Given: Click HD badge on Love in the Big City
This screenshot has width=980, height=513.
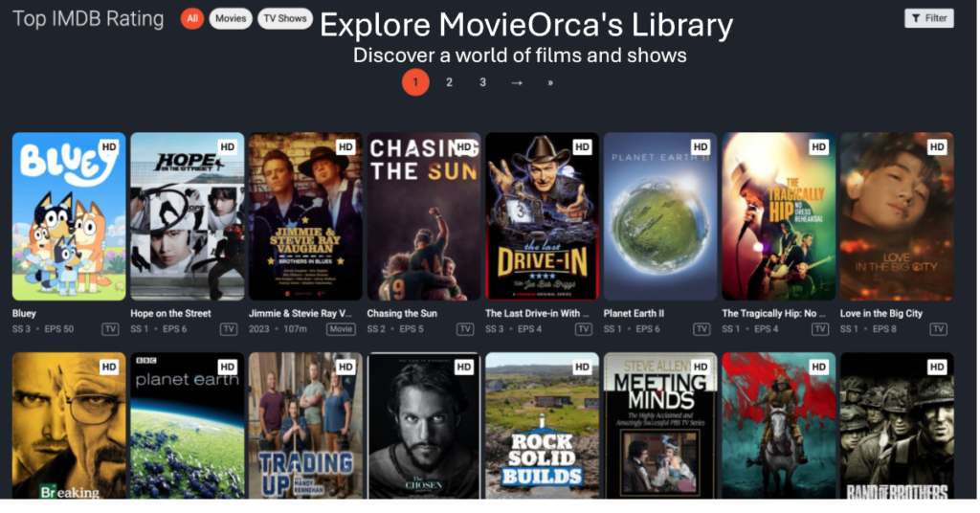Looking at the screenshot, I should pyautogui.click(x=937, y=146).
